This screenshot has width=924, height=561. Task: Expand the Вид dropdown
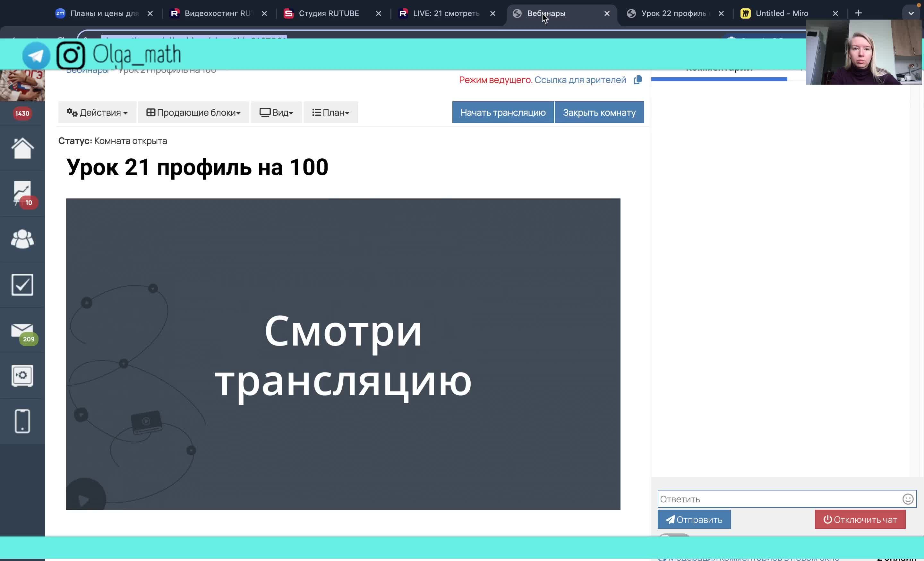pos(276,113)
